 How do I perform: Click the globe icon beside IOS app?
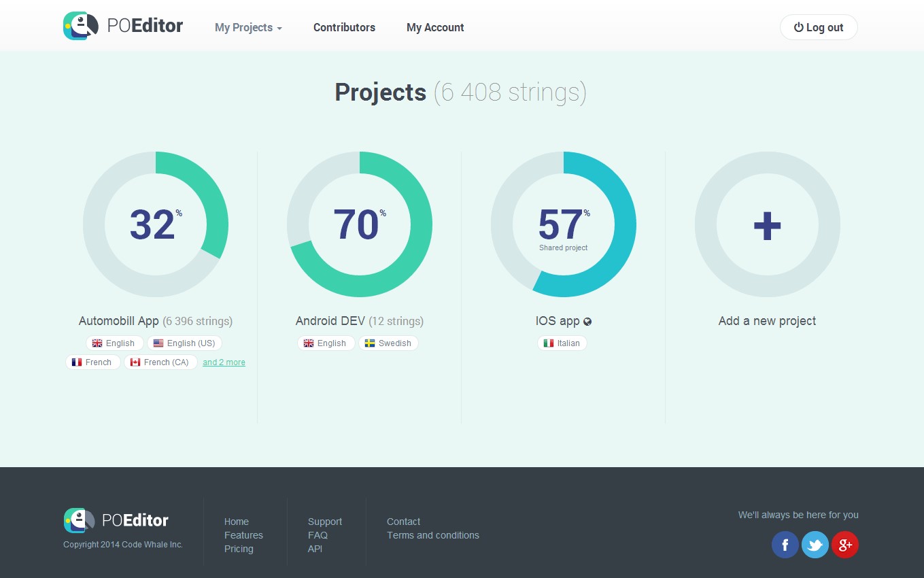coord(587,322)
